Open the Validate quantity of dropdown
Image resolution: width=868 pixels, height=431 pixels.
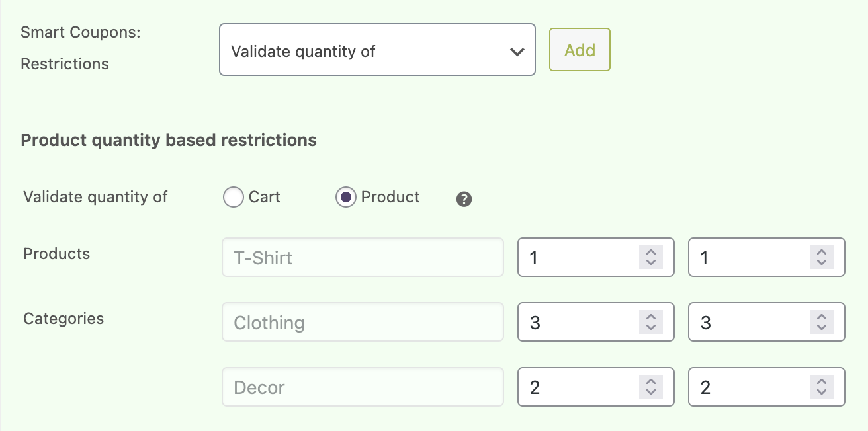coord(377,50)
